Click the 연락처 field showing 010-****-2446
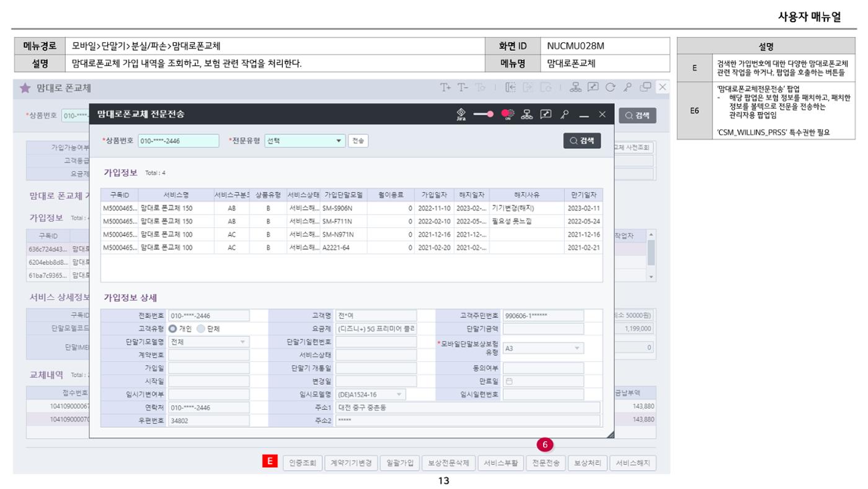868x489 pixels. tap(208, 407)
